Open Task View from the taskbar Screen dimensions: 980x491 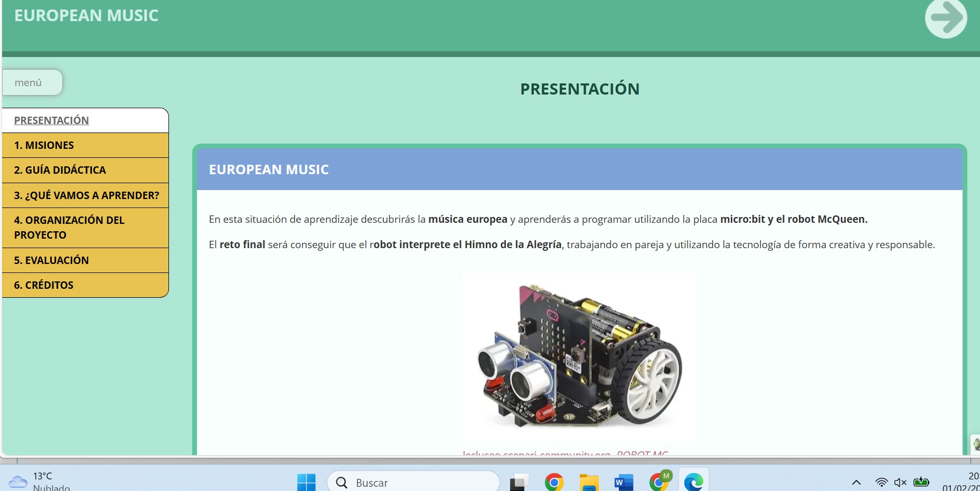(519, 482)
